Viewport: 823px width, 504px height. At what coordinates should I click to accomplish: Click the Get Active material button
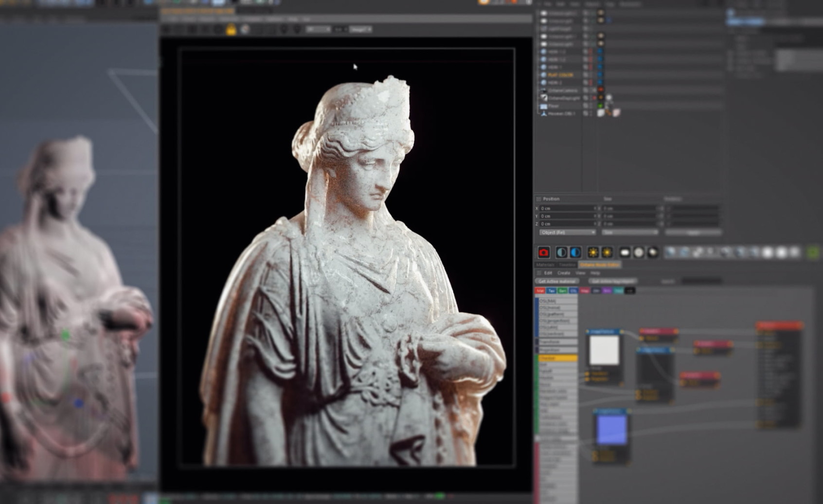(x=557, y=282)
